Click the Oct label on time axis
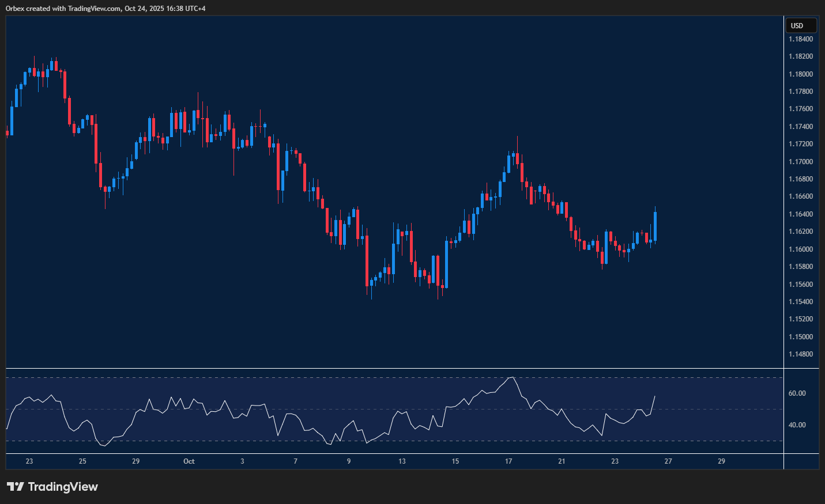 tap(189, 461)
